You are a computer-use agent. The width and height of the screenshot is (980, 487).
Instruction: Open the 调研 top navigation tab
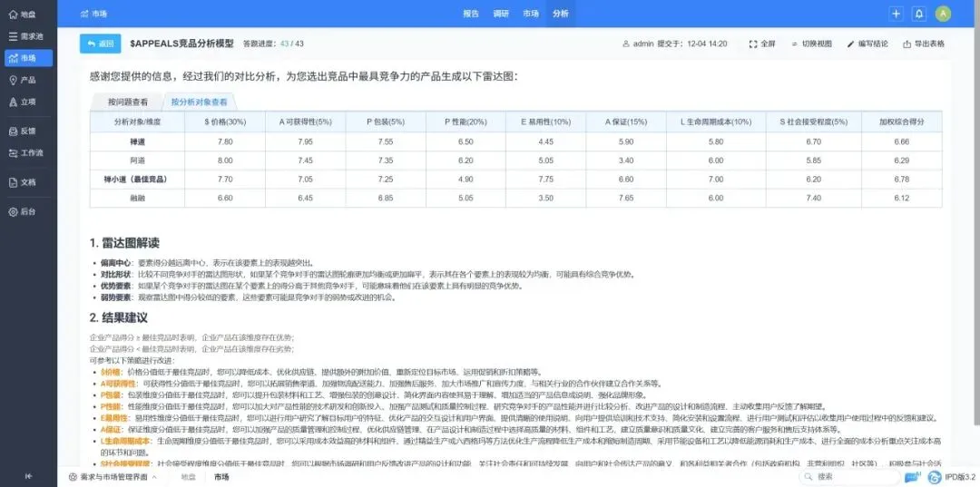click(501, 14)
